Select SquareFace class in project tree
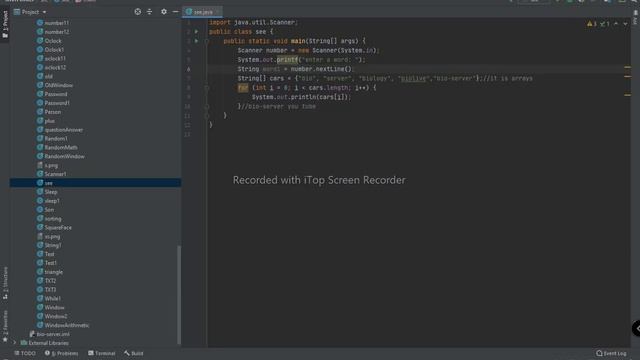The height and width of the screenshot is (360, 640). [x=54, y=227]
